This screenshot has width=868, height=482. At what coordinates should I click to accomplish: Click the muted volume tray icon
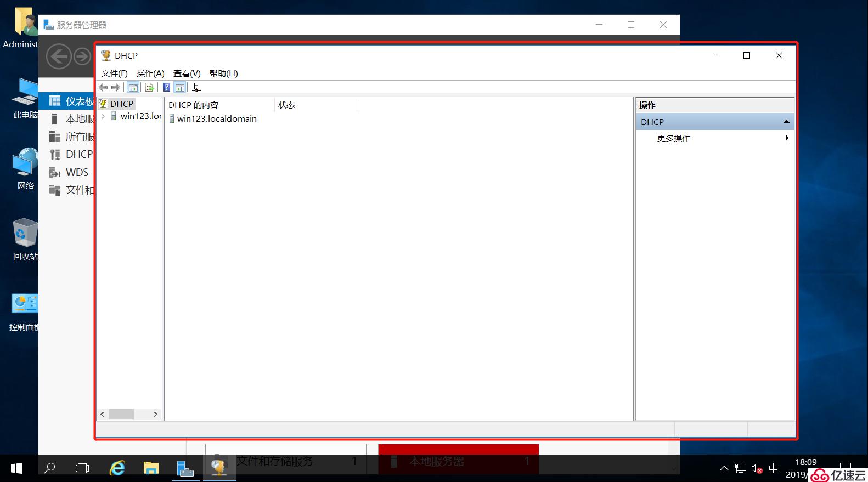tap(757, 469)
